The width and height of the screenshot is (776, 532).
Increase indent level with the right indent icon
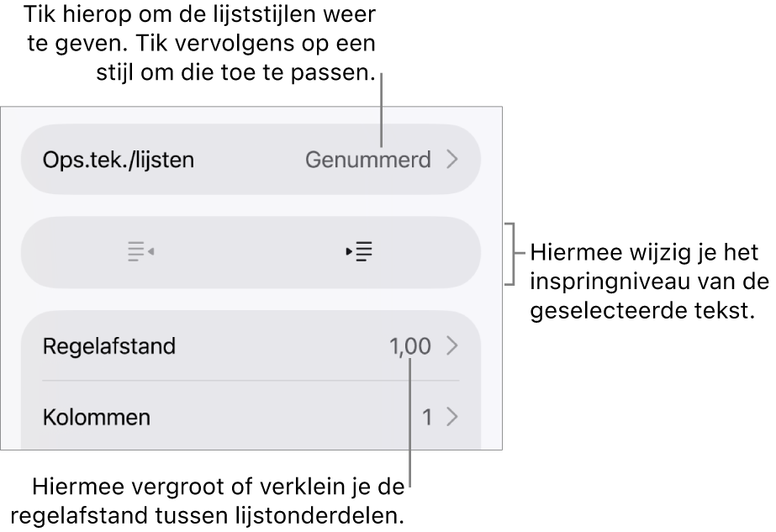click(x=359, y=252)
